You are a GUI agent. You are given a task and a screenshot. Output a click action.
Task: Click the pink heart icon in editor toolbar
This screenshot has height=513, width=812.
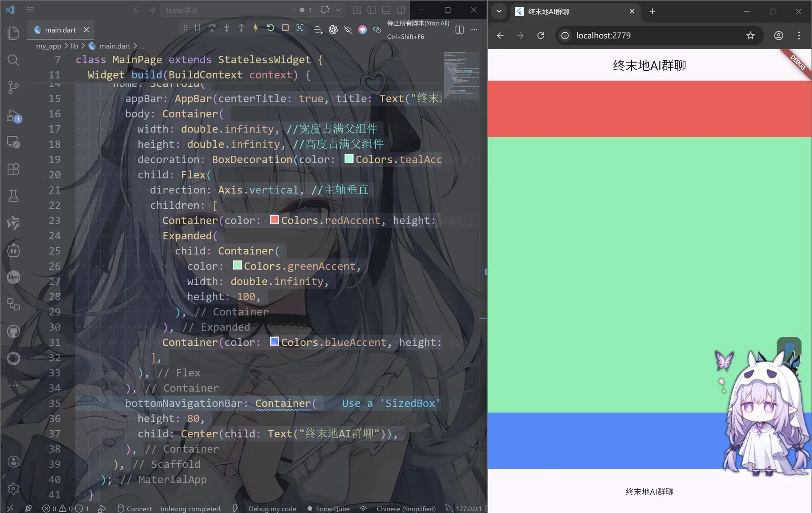click(x=362, y=29)
